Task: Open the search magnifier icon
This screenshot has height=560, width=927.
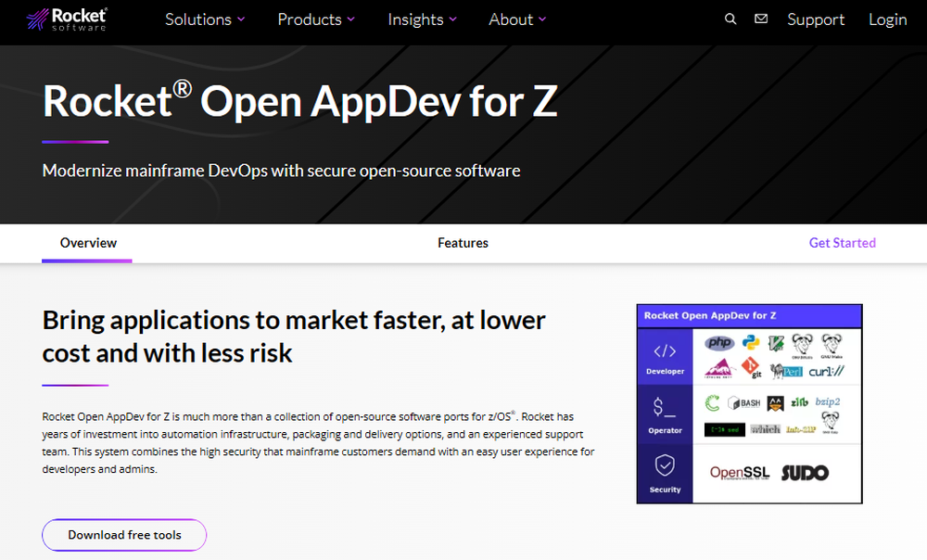Action: coord(730,19)
